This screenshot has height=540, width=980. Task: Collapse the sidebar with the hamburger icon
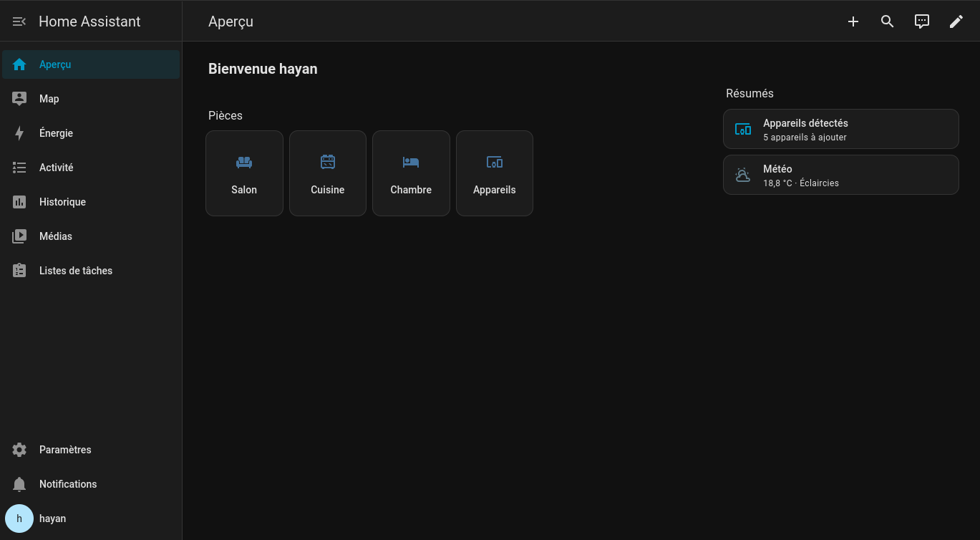point(19,21)
